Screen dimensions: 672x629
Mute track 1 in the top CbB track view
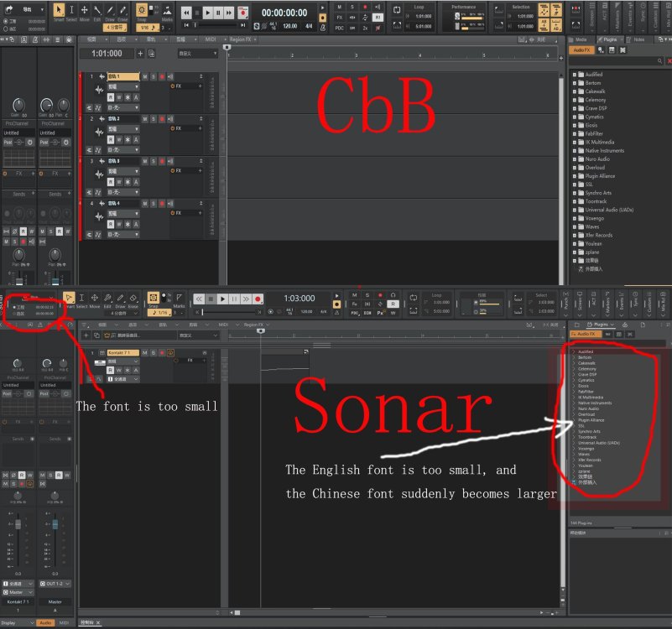tap(144, 76)
